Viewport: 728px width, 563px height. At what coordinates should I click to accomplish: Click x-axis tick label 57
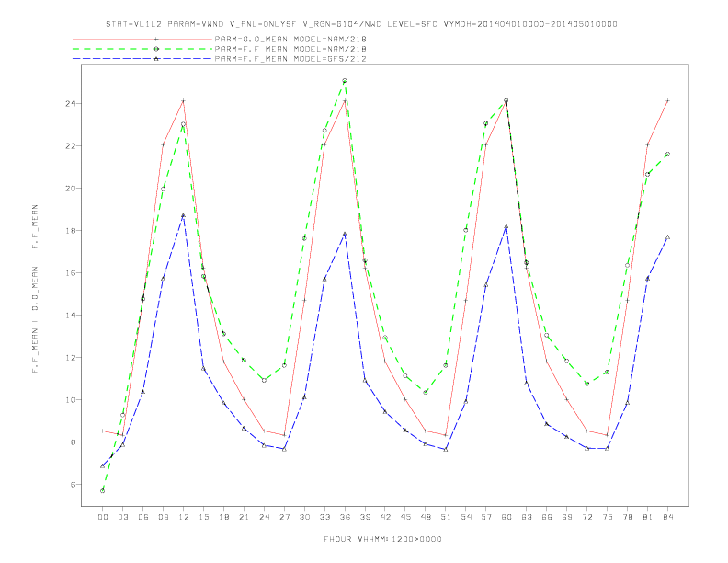click(486, 517)
